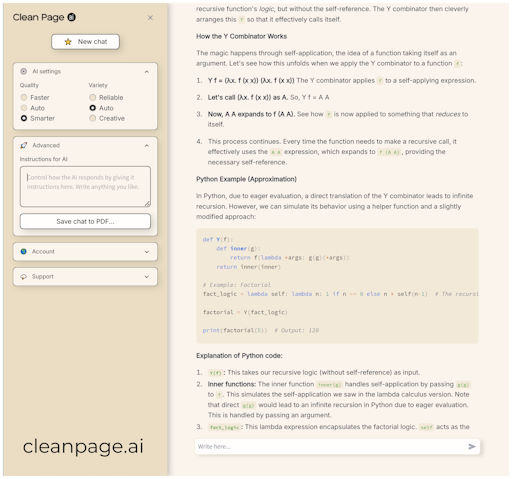Click Save chat to PDF button
This screenshot has height=479, width=512.
pyautogui.click(x=85, y=222)
